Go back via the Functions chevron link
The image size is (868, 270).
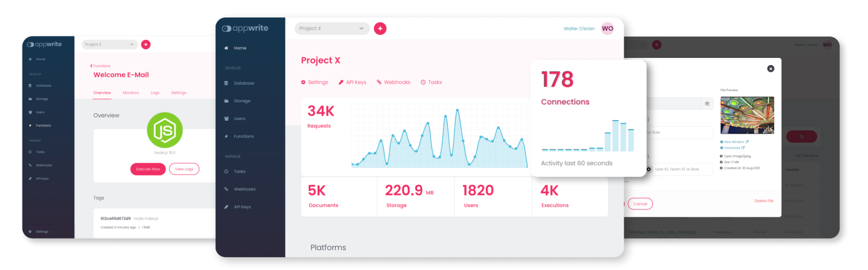click(x=100, y=66)
